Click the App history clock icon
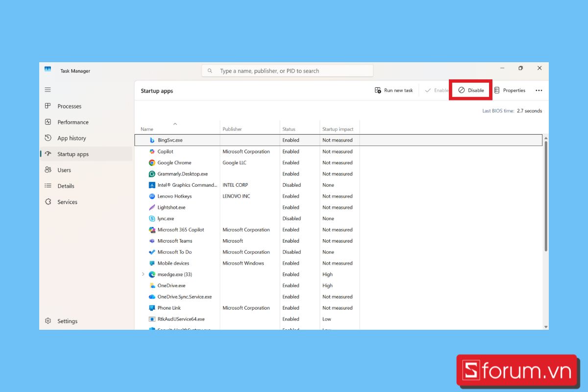588x392 pixels. (x=48, y=138)
